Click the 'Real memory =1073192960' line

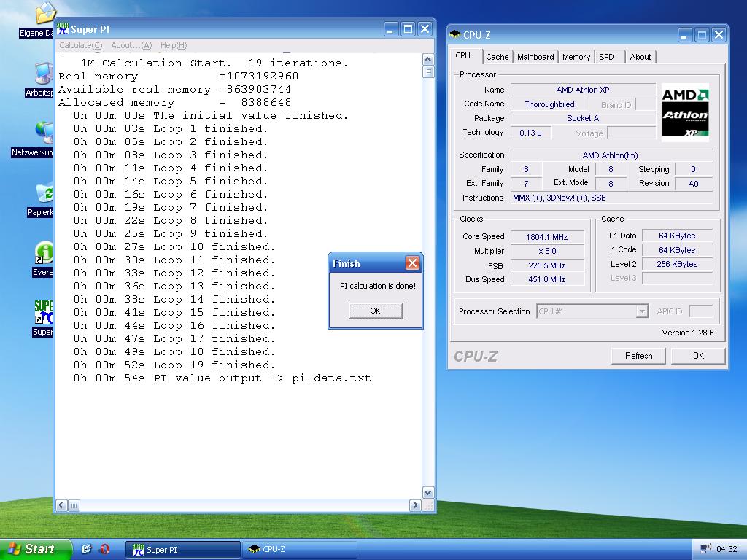(178, 76)
